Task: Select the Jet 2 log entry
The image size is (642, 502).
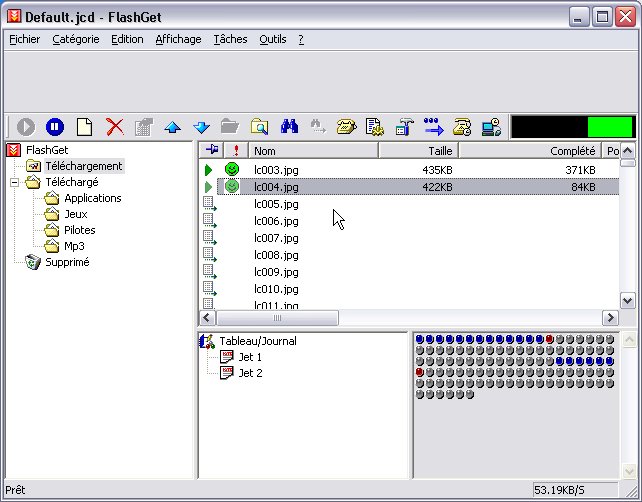Action: pyautogui.click(x=250, y=373)
